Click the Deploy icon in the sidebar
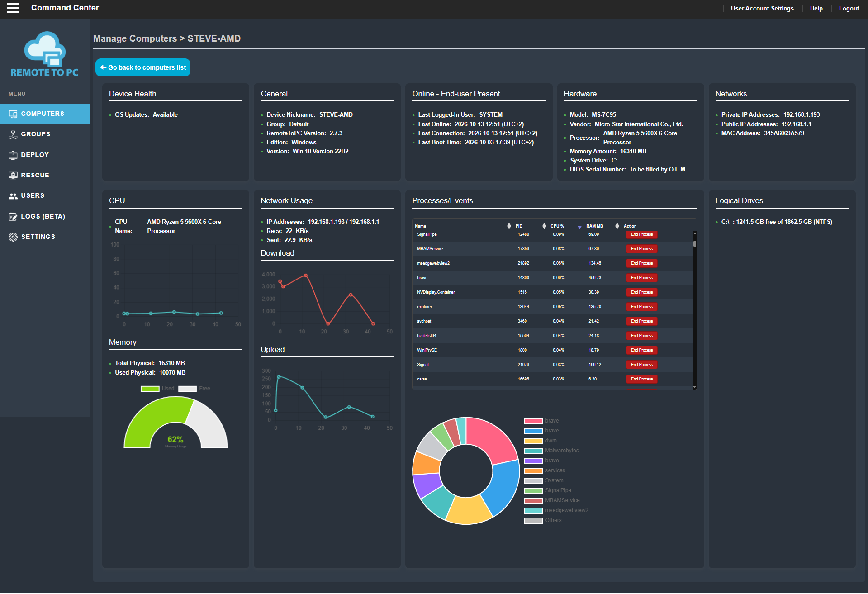Image resolution: width=868 pixels, height=594 pixels. click(13, 155)
